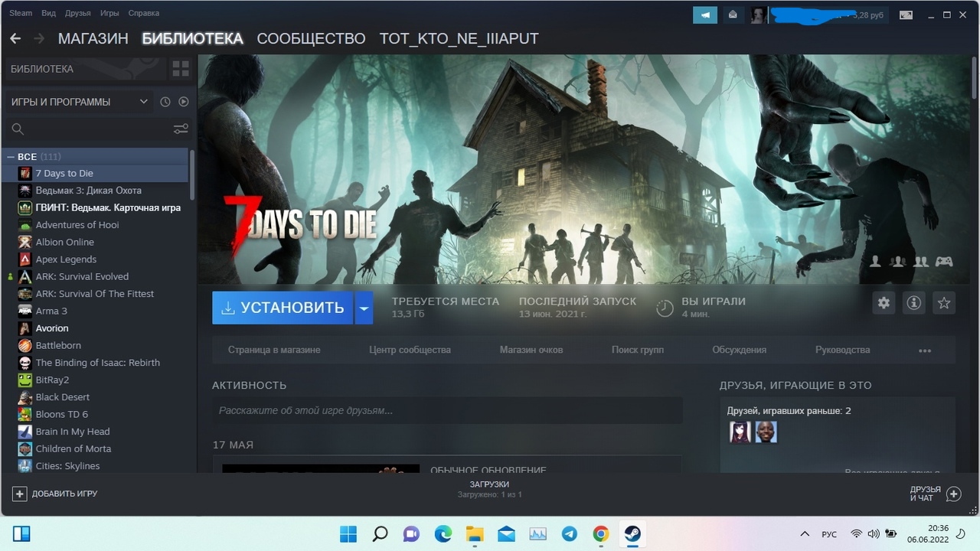Choose Battleborn in the game list
The width and height of the screenshot is (980, 551).
click(96, 345)
